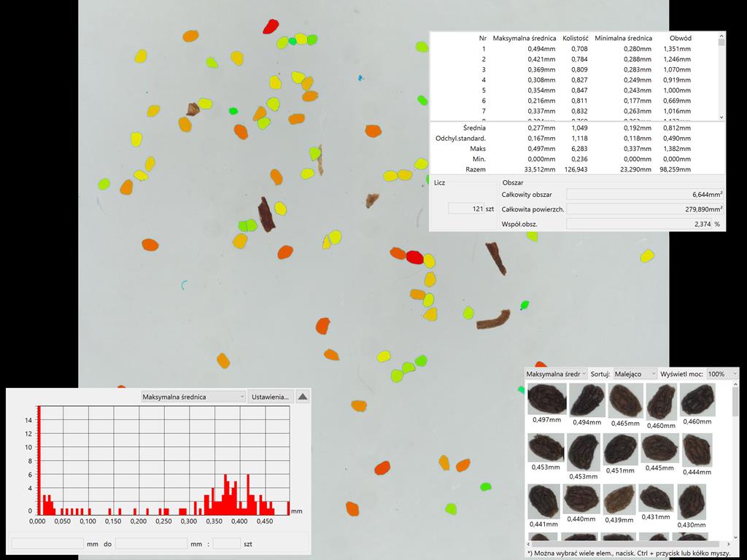Collapse histogram panel with the triangle button
Viewport: 747px width, 560px height.
coord(303,397)
